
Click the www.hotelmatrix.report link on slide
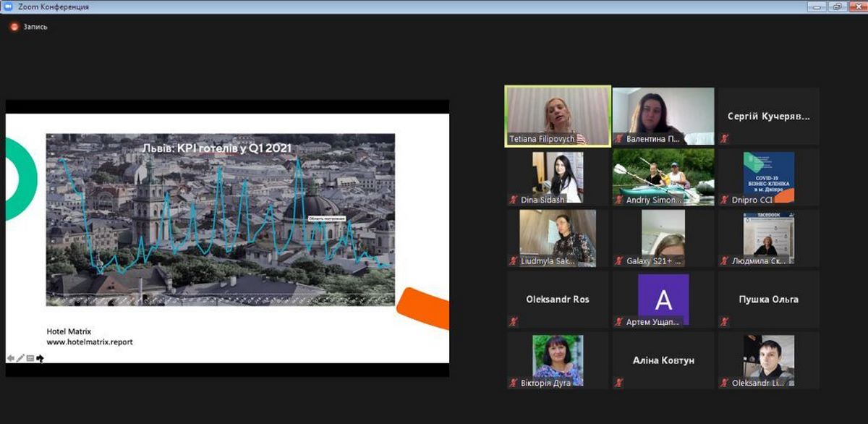tap(90, 342)
